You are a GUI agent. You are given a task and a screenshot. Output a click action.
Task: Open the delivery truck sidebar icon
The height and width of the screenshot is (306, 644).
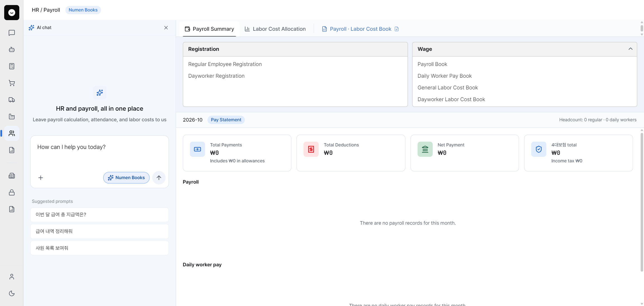click(x=12, y=100)
